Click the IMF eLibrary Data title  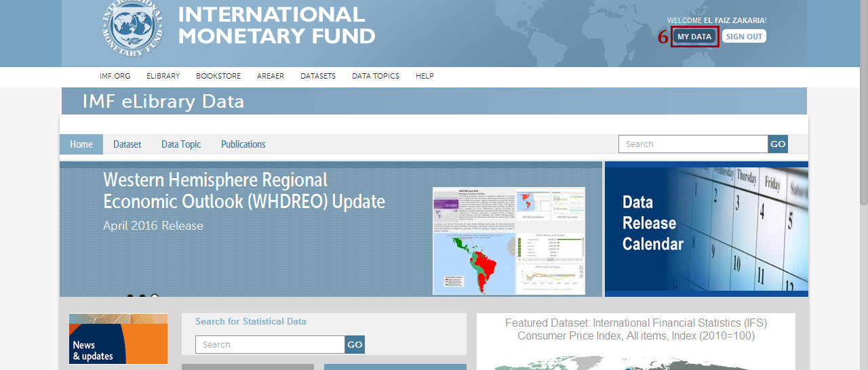pos(163,102)
